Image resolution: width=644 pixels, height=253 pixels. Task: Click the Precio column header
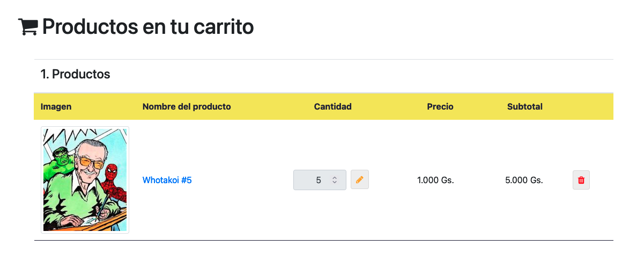tap(440, 106)
